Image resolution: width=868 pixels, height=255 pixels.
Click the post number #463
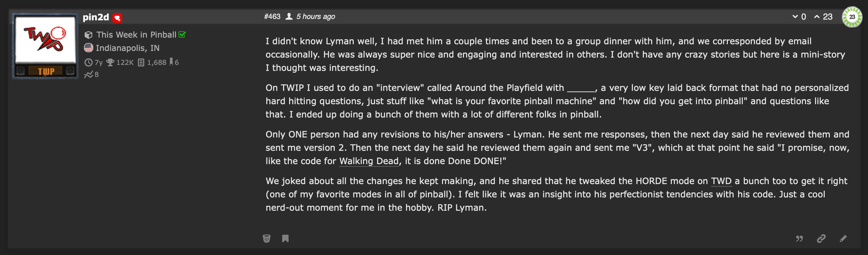click(272, 16)
